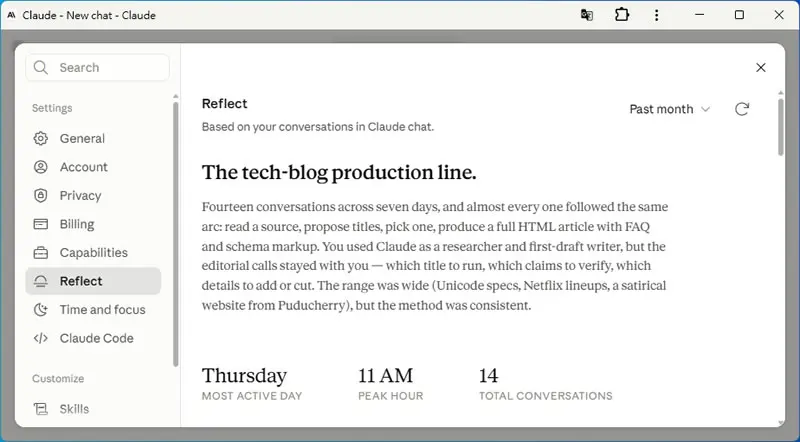Click the Skills icon in Customize
This screenshot has height=442, width=800.
tap(40, 409)
